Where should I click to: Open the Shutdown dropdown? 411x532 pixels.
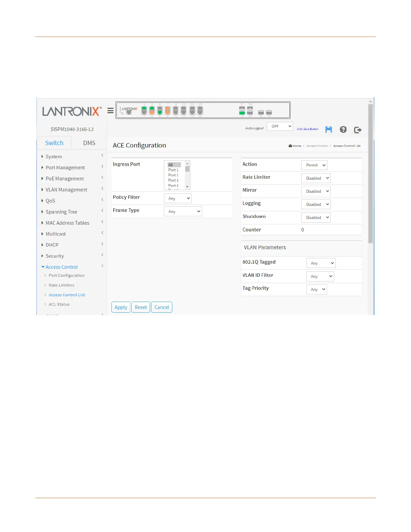pyautogui.click(x=316, y=218)
